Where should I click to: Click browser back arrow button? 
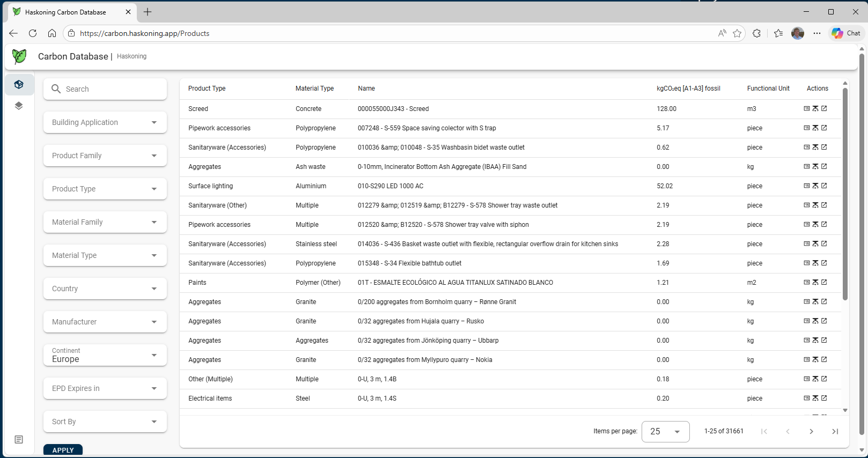point(13,33)
